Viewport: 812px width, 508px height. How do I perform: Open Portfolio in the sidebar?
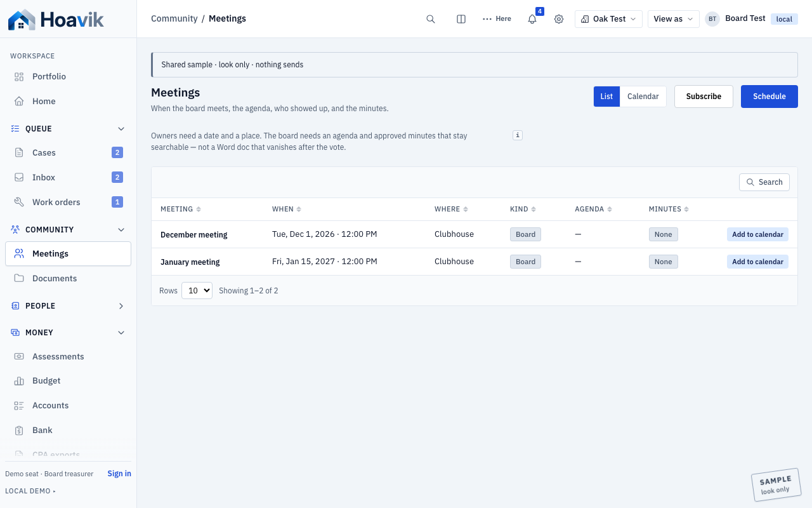click(68, 77)
